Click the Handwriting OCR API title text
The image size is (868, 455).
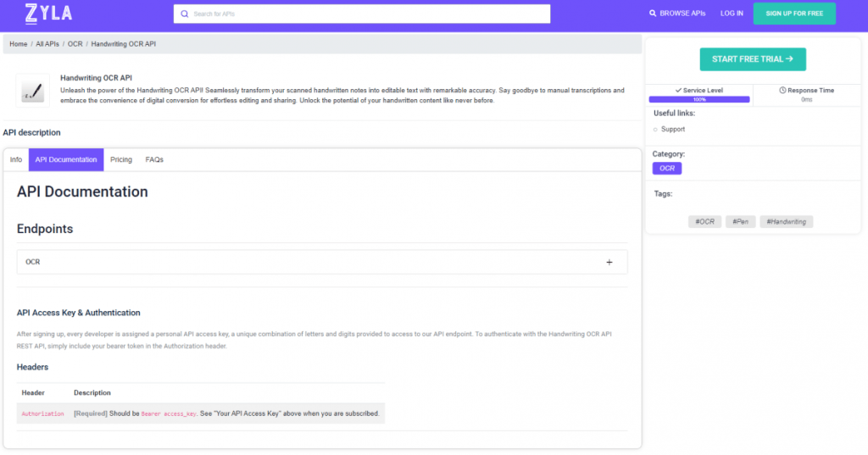(x=97, y=78)
